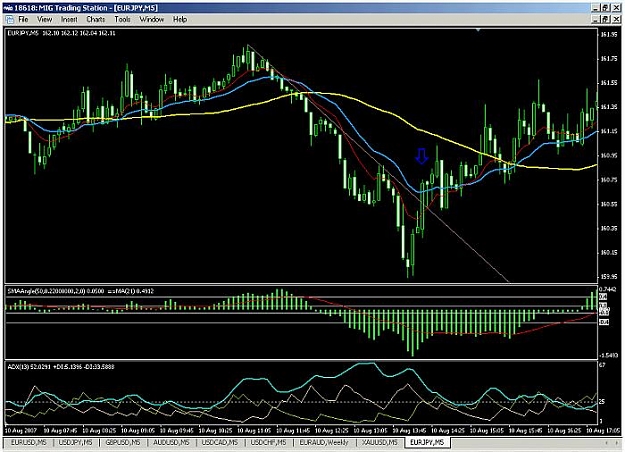Screen dimensions: 625x452
Task: Click the 161.95 price on the scale
Action: [608, 35]
